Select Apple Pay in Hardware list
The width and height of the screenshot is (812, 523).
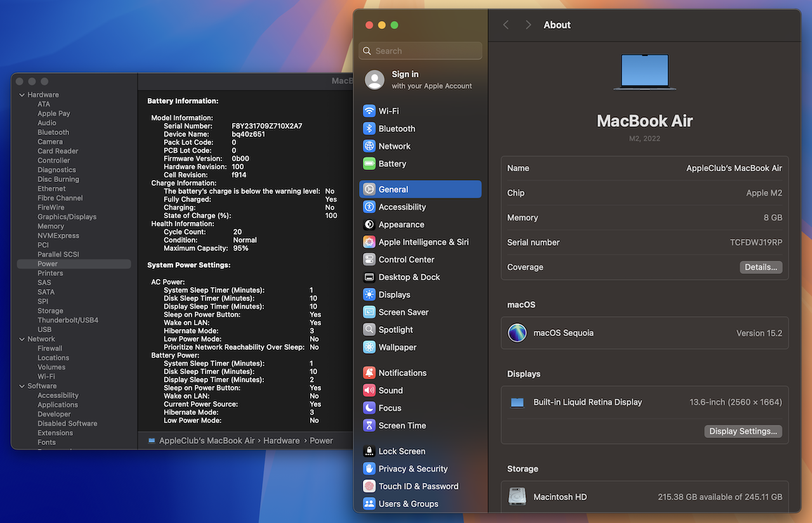(54, 113)
